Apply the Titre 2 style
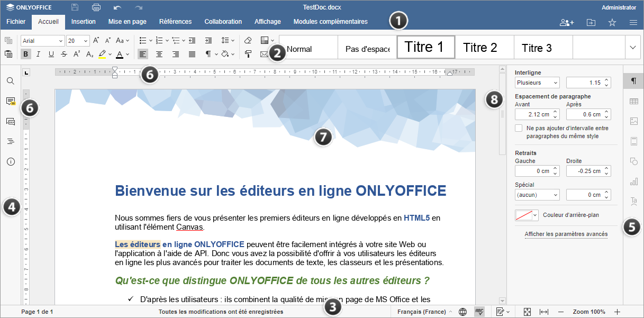Image resolution: width=644 pixels, height=318 pixels. pos(484,47)
